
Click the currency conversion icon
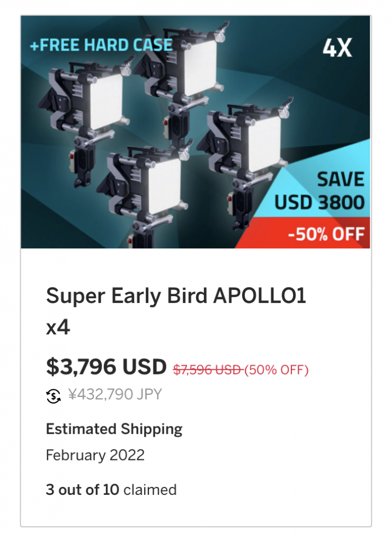(54, 395)
